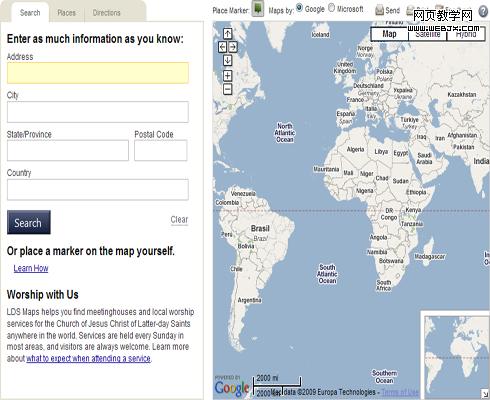Image resolution: width=490 pixels, height=400 pixels.
Task: Select the Satellite view type
Action: coord(428,34)
